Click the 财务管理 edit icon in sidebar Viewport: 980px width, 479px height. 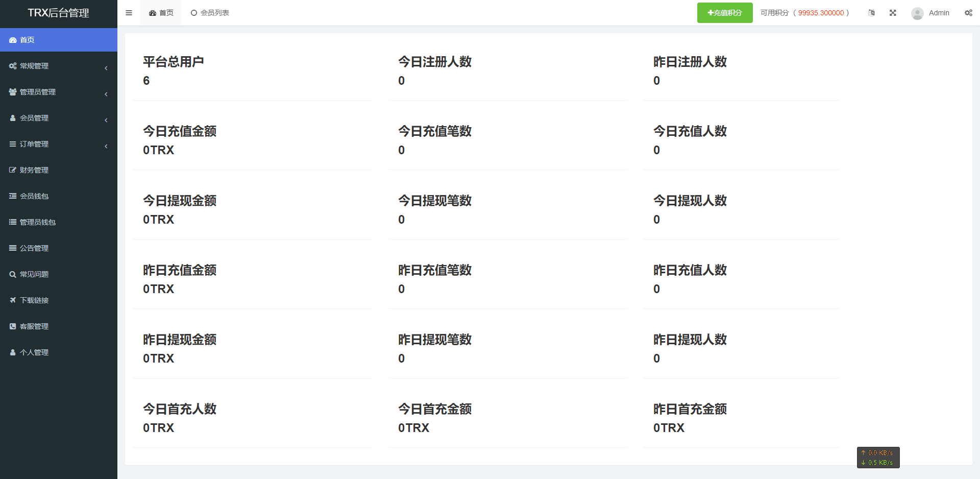coord(13,170)
